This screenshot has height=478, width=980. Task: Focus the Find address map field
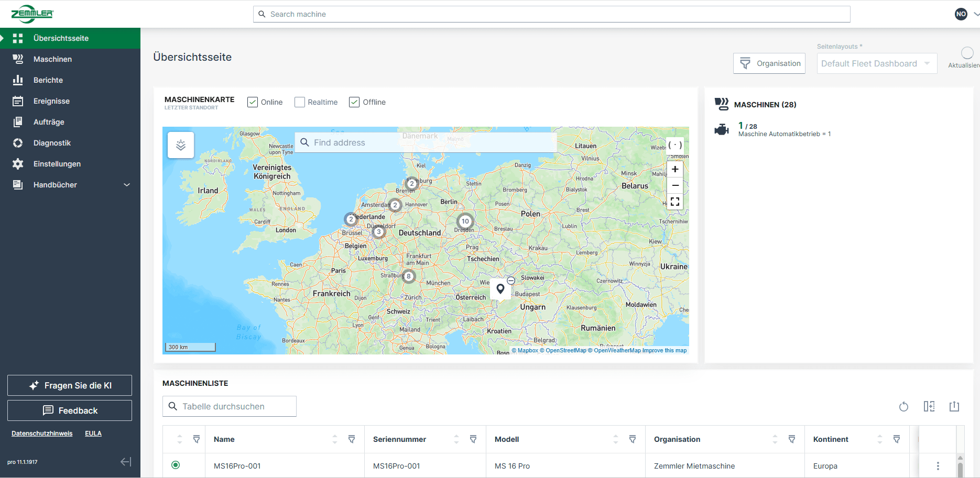pyautogui.click(x=426, y=142)
